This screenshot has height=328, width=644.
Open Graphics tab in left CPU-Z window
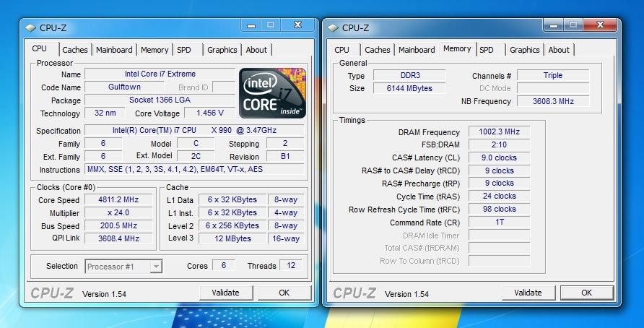tap(222, 50)
